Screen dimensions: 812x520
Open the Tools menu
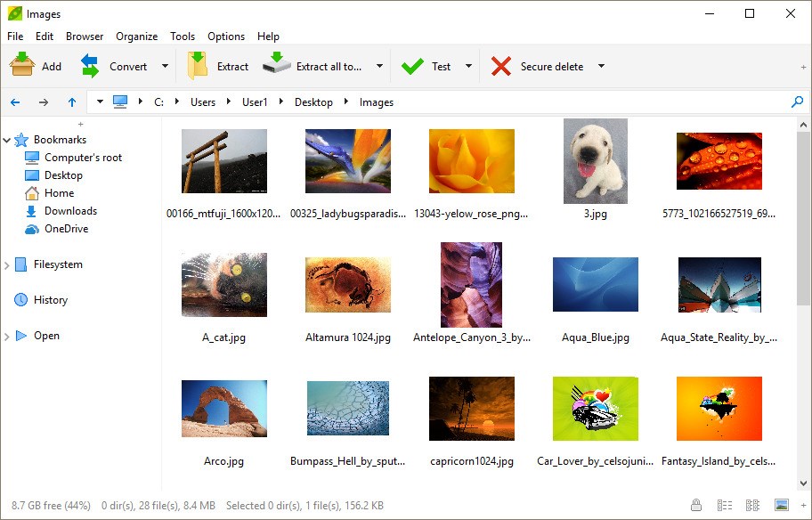(x=183, y=37)
